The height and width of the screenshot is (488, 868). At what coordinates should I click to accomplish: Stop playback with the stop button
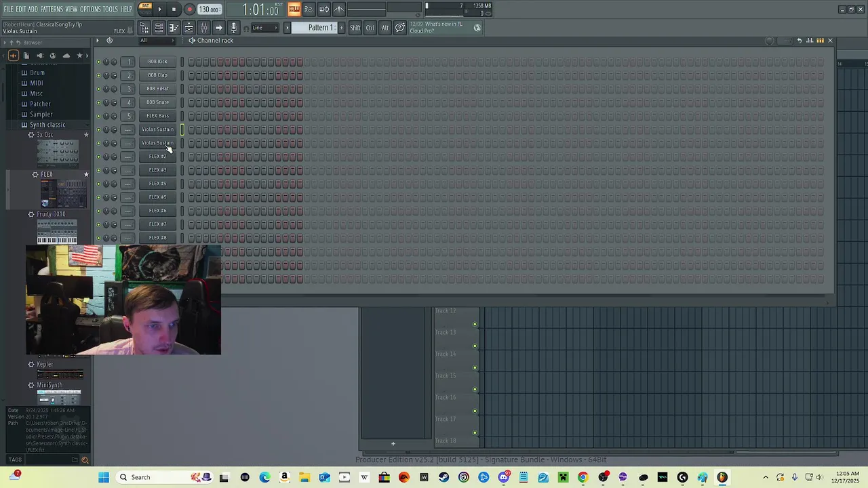(x=174, y=9)
